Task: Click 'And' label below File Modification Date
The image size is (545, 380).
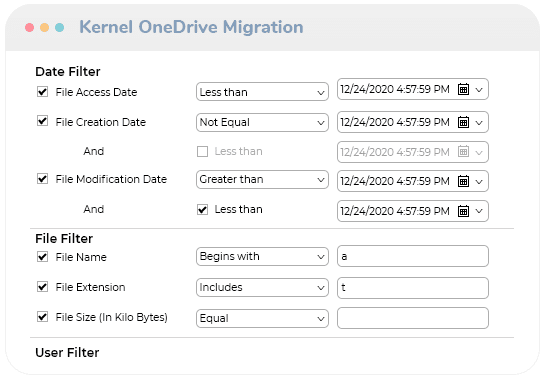Action: tap(93, 209)
